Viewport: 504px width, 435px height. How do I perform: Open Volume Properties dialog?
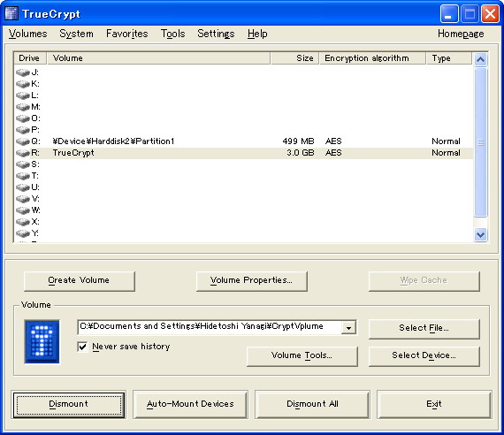252,280
